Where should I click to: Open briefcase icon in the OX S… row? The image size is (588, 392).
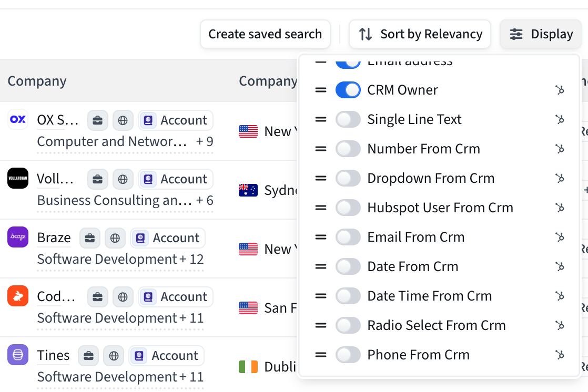97,120
